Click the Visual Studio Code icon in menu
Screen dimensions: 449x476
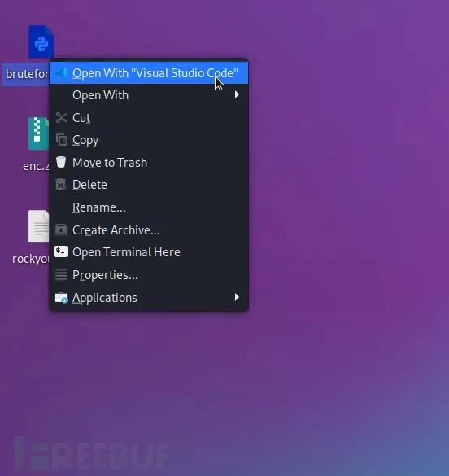(61, 72)
